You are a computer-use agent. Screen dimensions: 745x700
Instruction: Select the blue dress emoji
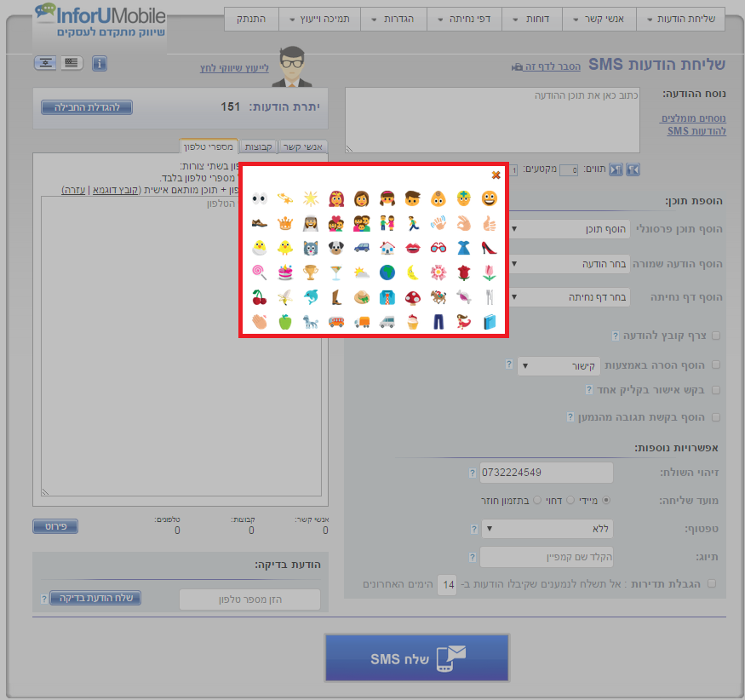(x=464, y=248)
